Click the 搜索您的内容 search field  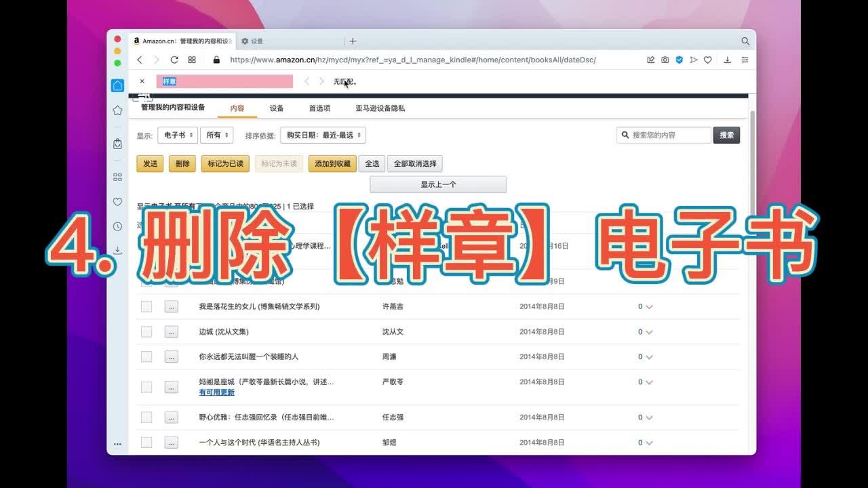[x=664, y=135]
